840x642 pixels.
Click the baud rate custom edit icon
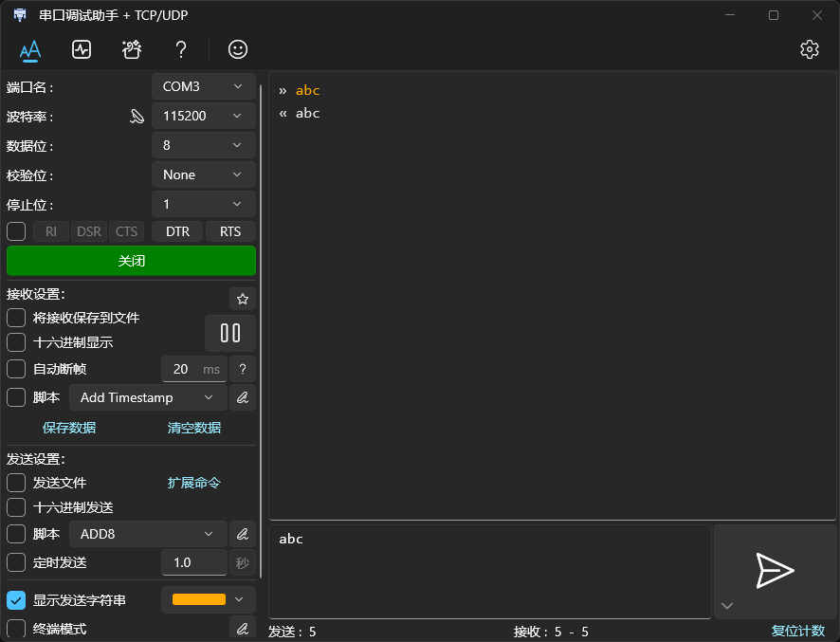(x=137, y=117)
